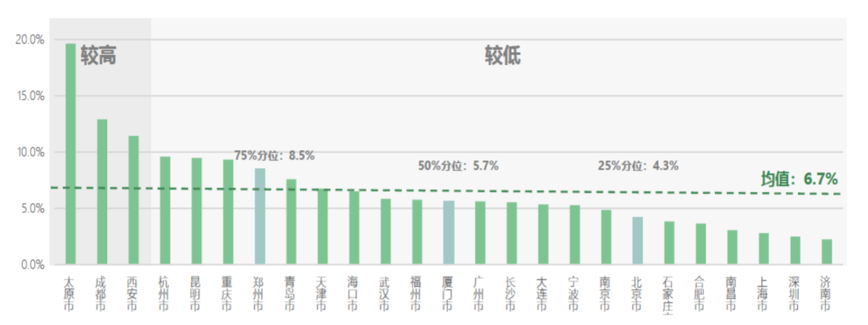Click the 上海市 x-axis city label
The width and height of the screenshot is (868, 325).
pos(763,293)
